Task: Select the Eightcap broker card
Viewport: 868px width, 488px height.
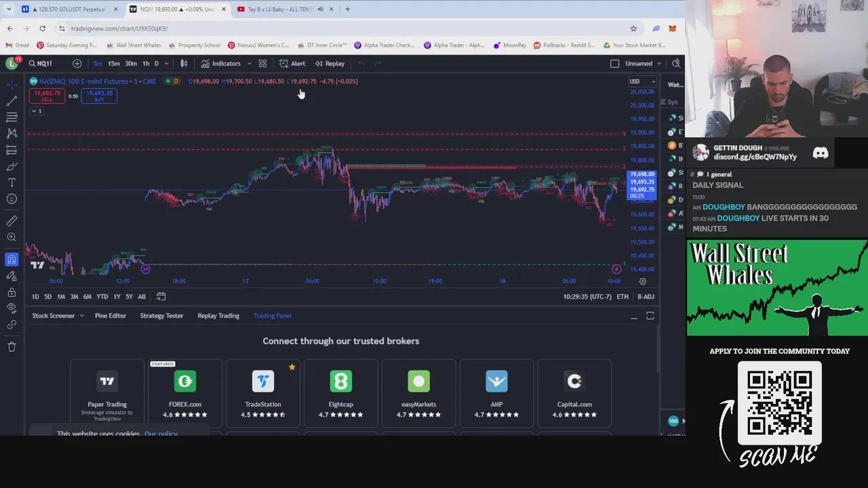Action: (341, 393)
